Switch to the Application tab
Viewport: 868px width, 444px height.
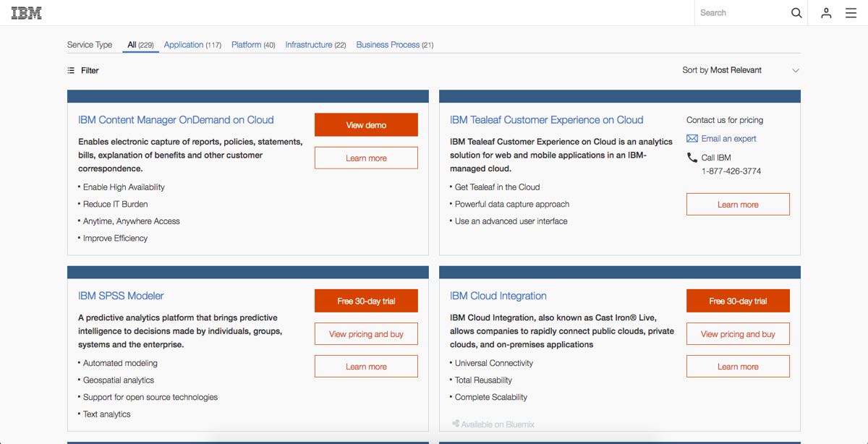click(192, 45)
